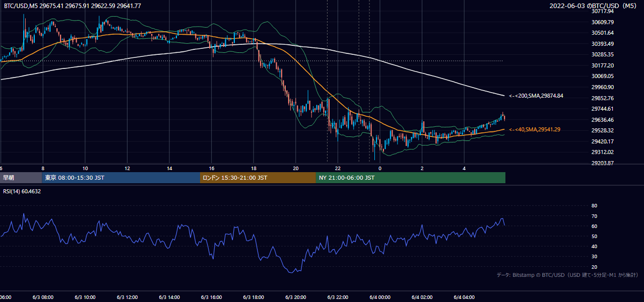Click hour tick 0 under price chart
Viewport: 644px width, 302px height.
[x=380, y=168]
